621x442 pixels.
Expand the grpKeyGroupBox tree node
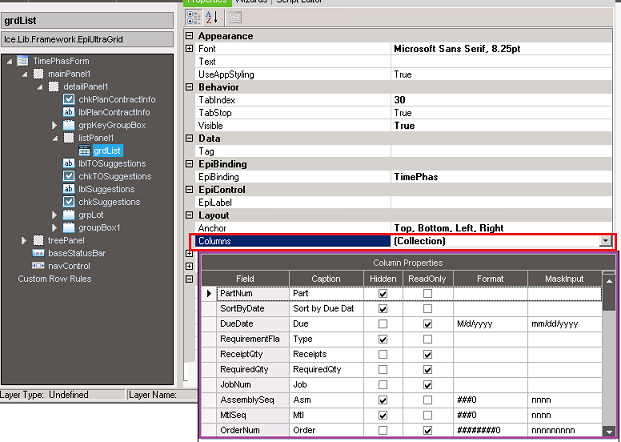[x=54, y=126]
